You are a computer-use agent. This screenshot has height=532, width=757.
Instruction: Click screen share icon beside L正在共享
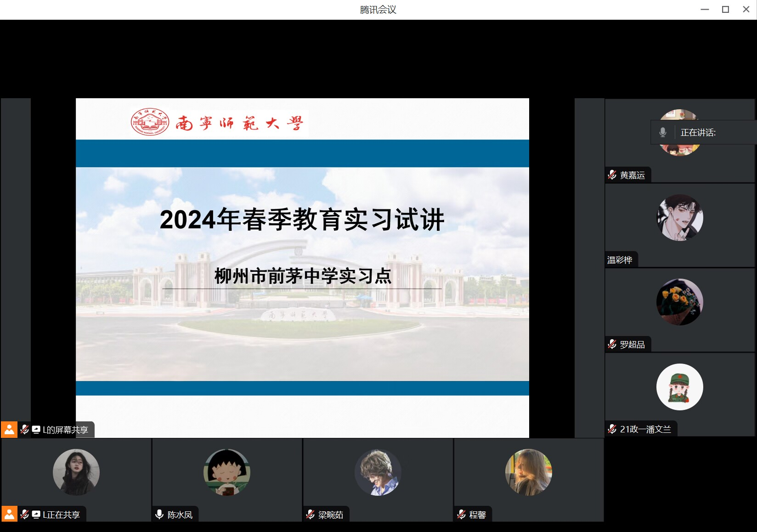(x=36, y=515)
